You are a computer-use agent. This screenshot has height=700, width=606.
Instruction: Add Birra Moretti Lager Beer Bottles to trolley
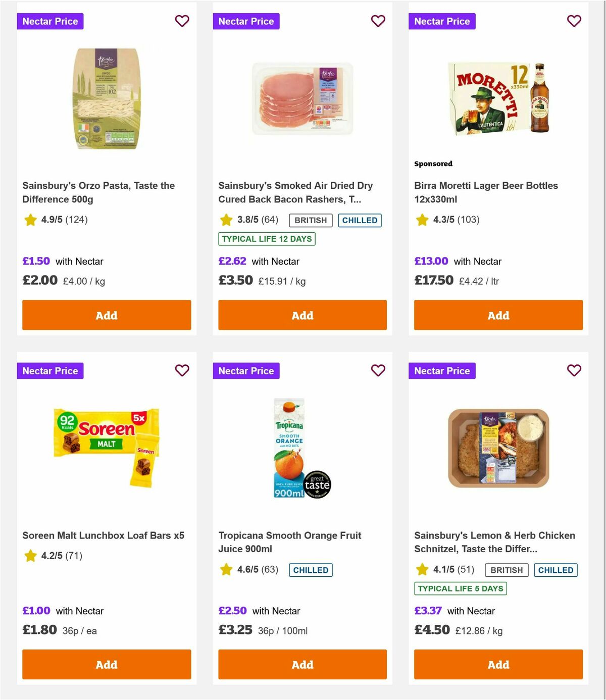click(x=498, y=315)
